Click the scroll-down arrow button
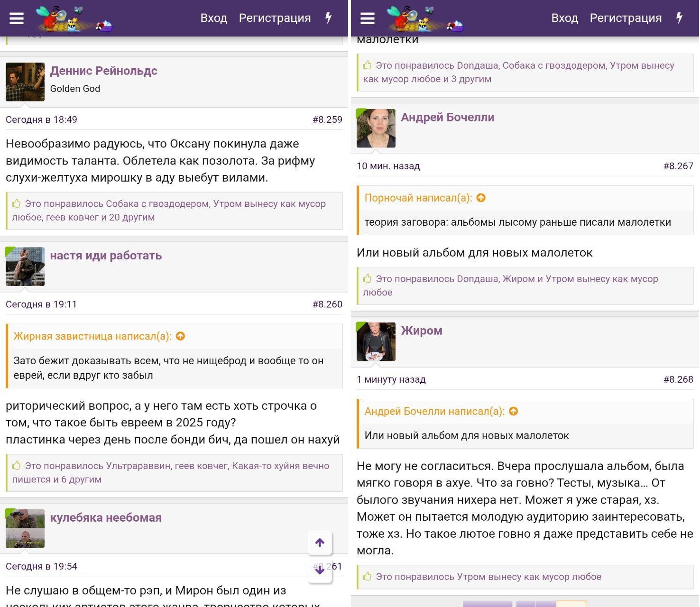This screenshot has width=700, height=607. [x=320, y=570]
